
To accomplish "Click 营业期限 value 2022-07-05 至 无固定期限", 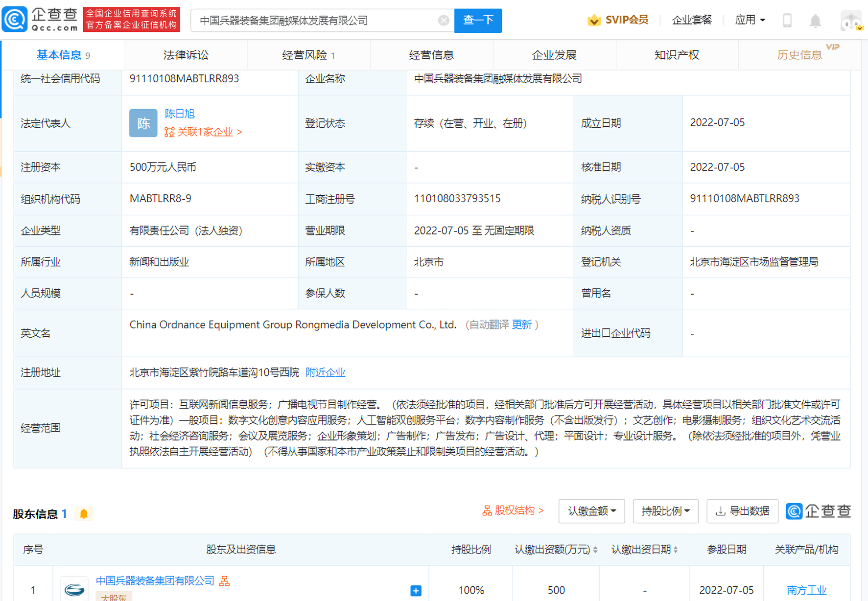I will (x=474, y=231).
